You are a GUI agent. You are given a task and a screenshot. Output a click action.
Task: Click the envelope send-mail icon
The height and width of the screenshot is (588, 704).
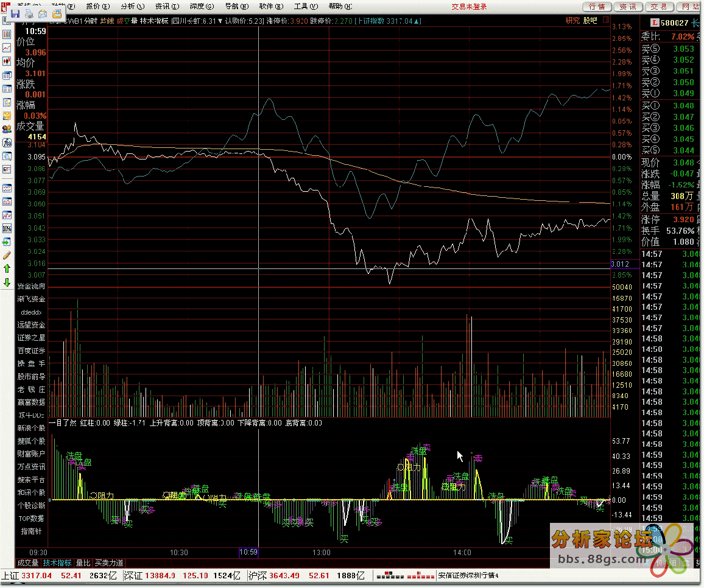43,14
